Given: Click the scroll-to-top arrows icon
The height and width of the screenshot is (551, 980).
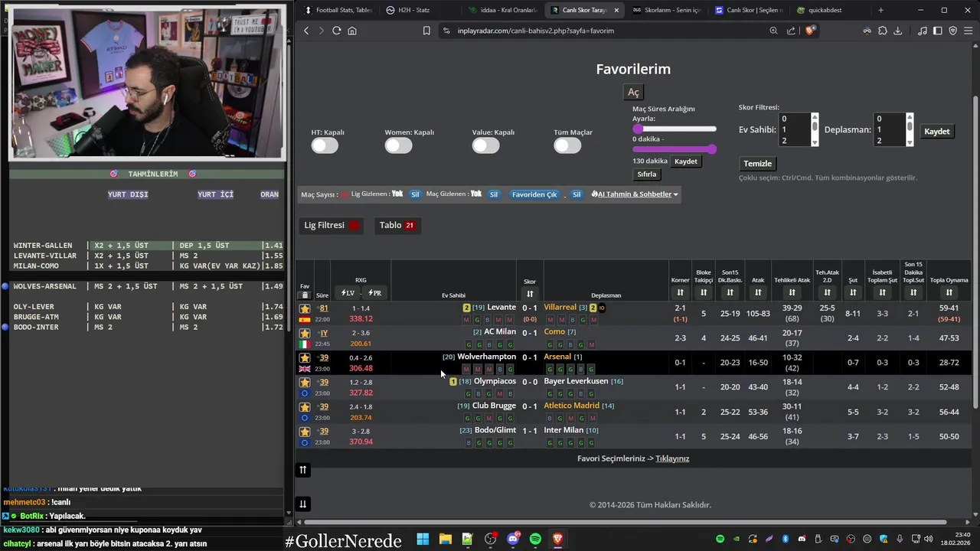Looking at the screenshot, I should point(303,470).
